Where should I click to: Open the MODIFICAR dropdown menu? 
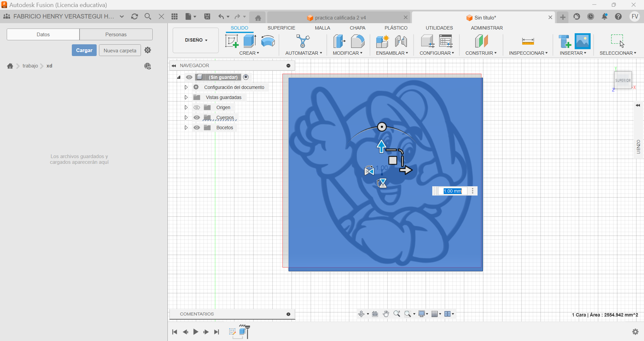click(x=347, y=53)
